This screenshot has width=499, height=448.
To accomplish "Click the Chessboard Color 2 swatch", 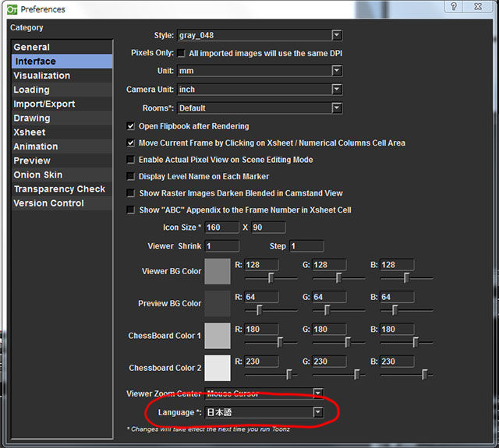I will 218,368.
